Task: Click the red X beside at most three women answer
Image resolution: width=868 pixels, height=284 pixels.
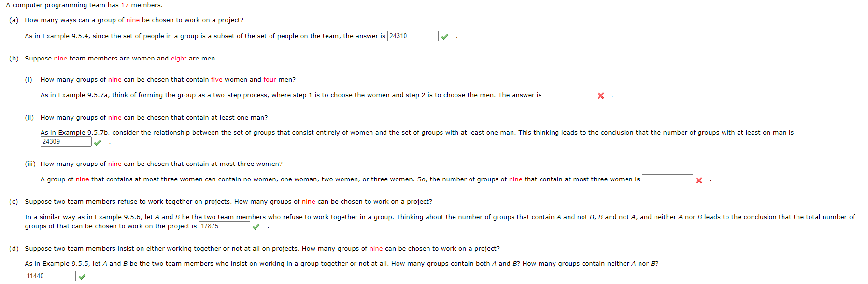Action: click(x=699, y=180)
